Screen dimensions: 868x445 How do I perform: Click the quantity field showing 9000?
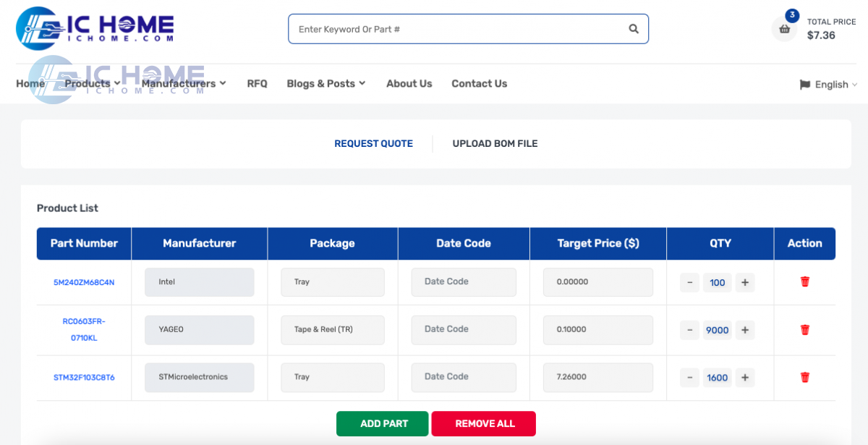click(x=718, y=330)
